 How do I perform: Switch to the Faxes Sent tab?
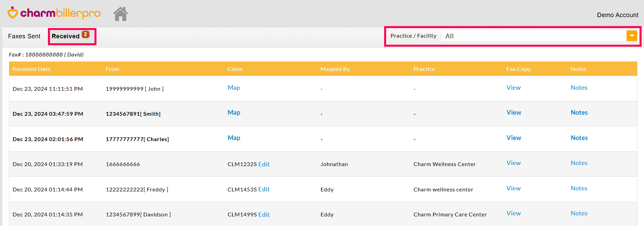[24, 36]
